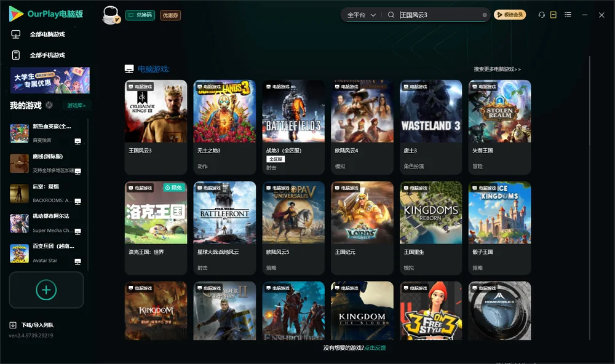This screenshot has width=615, height=364.
Task: Click the results list vertical scrollbar
Action: pyautogui.click(x=589, y=198)
